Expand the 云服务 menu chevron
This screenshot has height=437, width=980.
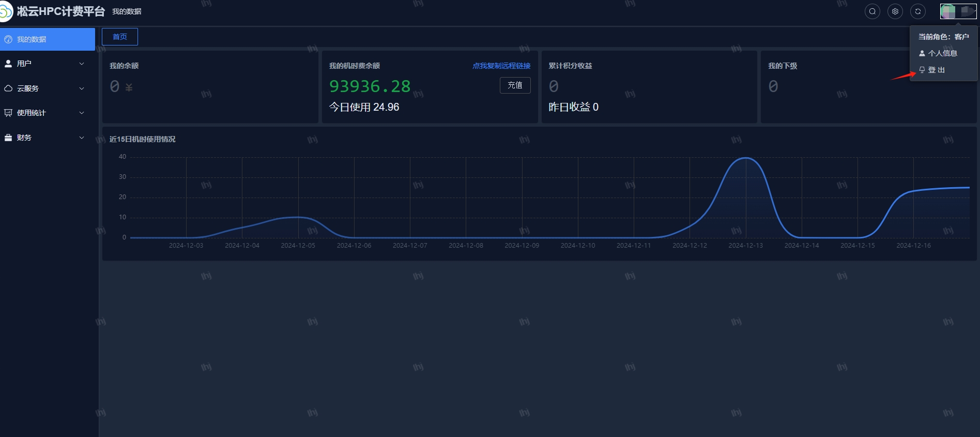[82, 88]
